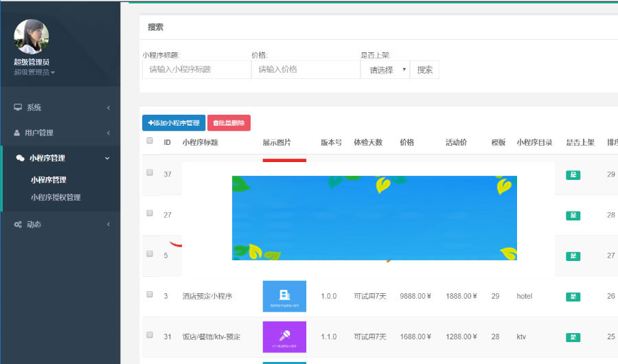Click the monitor icon beside 系统
Viewport: 618px width, 364px height.
pyautogui.click(x=18, y=108)
